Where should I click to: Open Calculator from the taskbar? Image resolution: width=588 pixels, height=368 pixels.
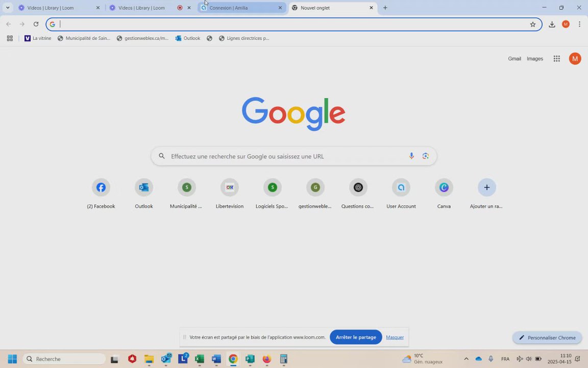coord(283,359)
